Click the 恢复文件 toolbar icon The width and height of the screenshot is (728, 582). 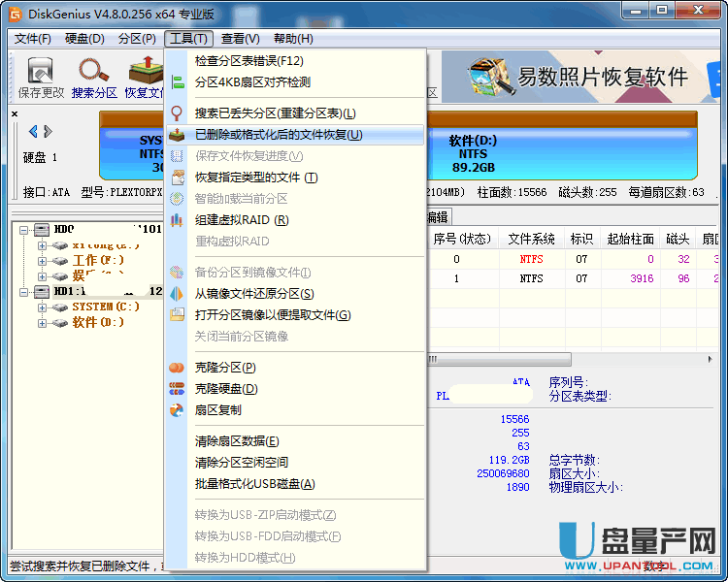pyautogui.click(x=145, y=76)
